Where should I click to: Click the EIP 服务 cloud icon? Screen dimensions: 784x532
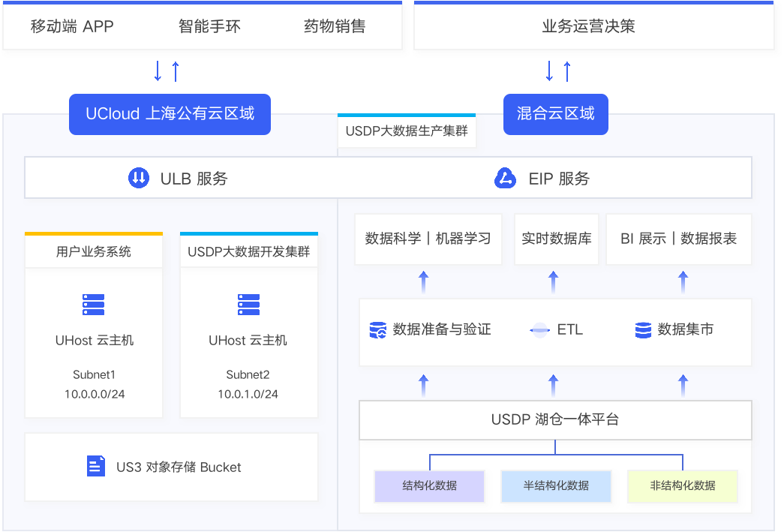click(505, 178)
